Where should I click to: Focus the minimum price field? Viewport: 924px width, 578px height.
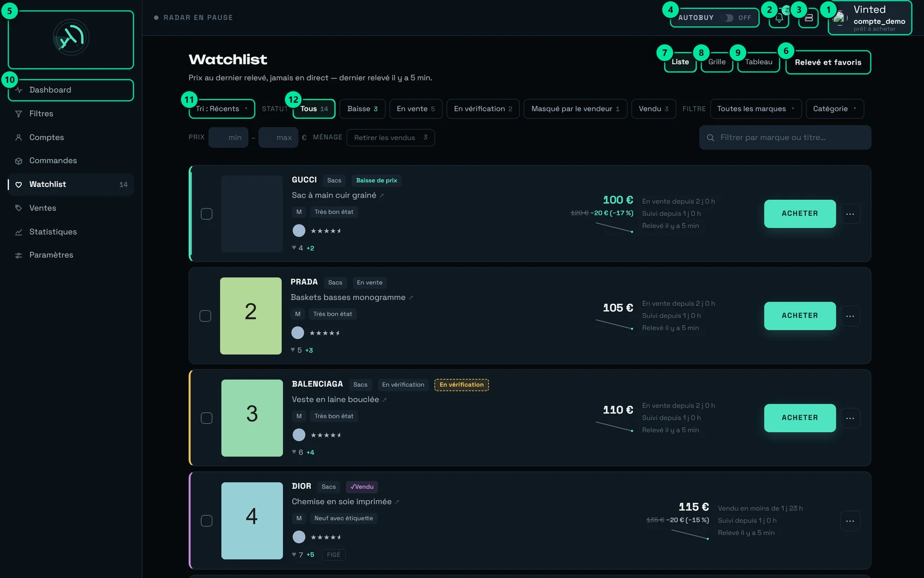[228, 138]
